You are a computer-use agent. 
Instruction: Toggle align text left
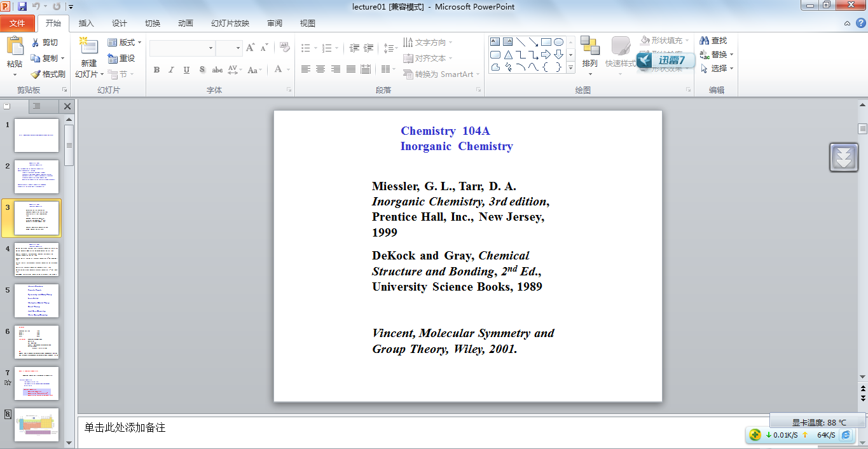(x=306, y=69)
